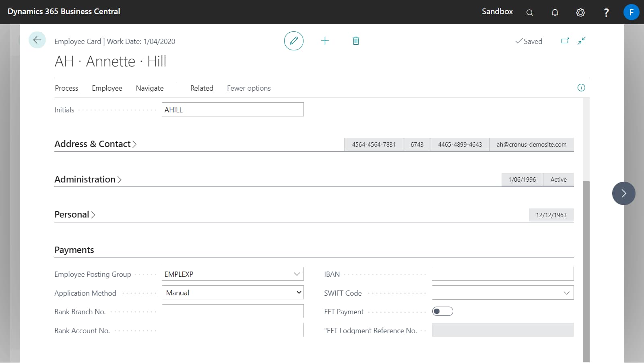Screen dimensions: 644x363
Task: Open the card in a new window icon
Action: tap(565, 40)
